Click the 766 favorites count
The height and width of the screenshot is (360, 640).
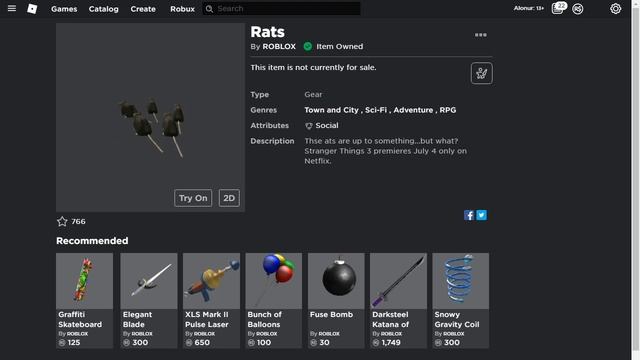[x=78, y=222]
